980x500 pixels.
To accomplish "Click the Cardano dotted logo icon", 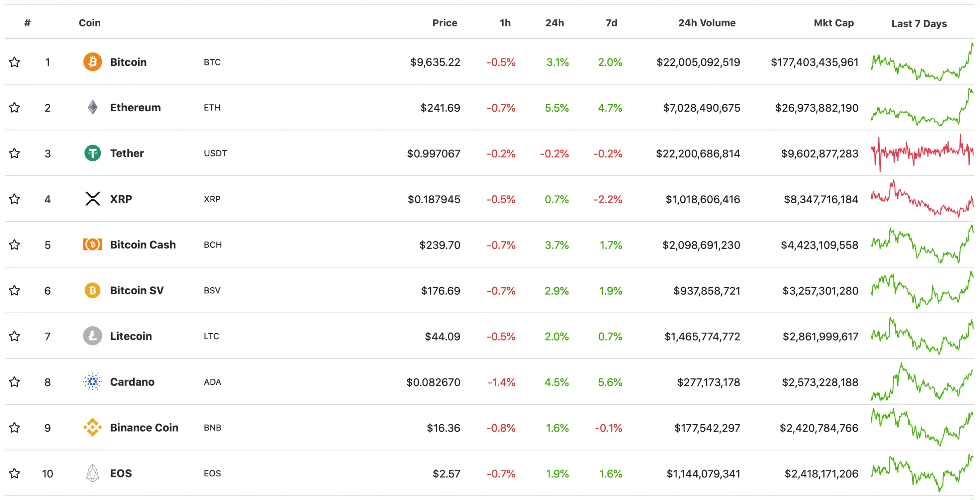I will (x=92, y=382).
